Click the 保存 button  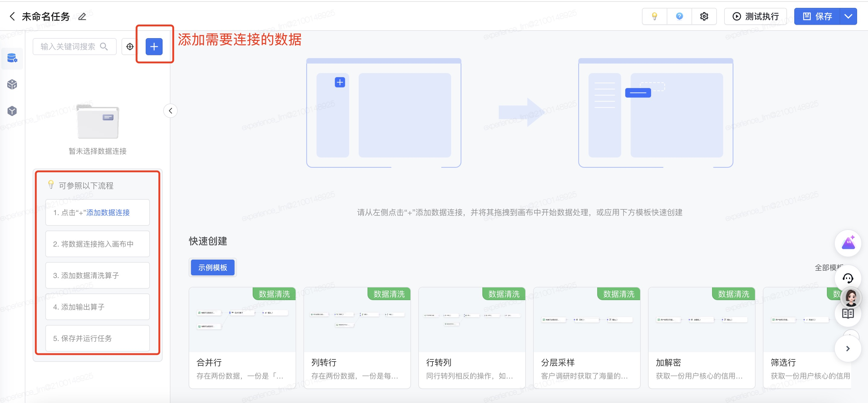817,16
